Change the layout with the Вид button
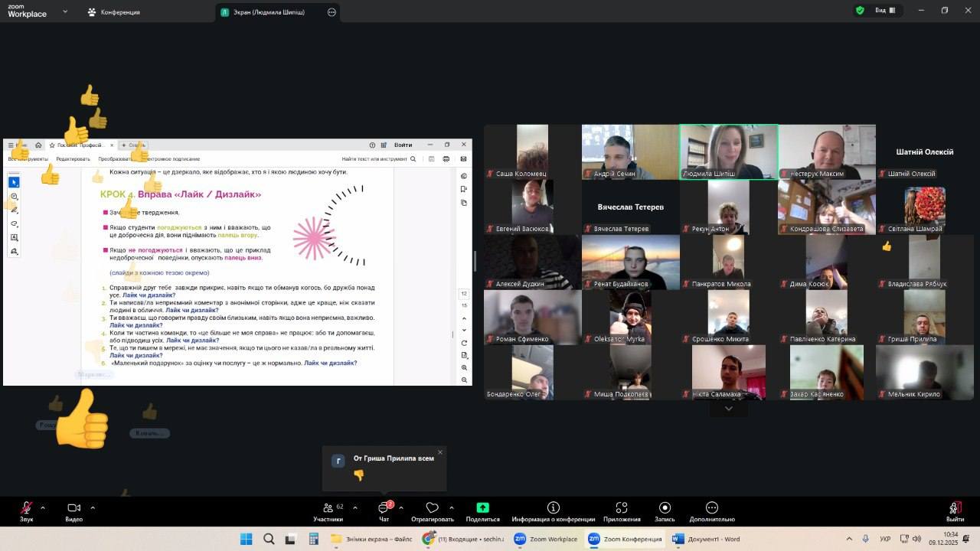This screenshot has width=980, height=551. click(x=884, y=11)
